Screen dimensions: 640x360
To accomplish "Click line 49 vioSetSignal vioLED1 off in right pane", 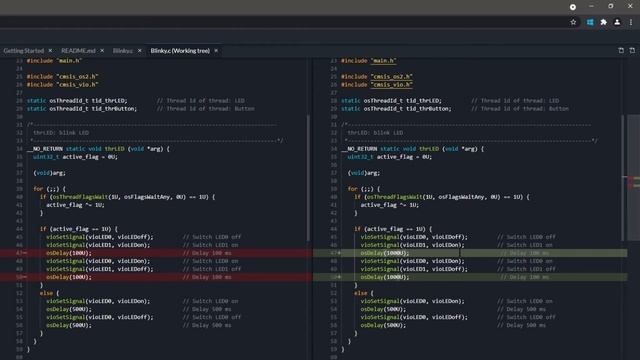I will point(414,269).
